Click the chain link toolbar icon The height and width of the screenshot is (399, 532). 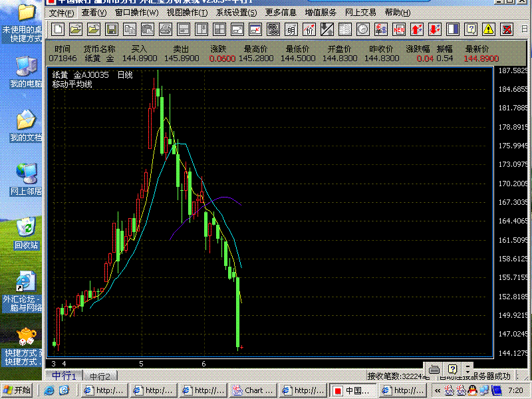pos(273,29)
